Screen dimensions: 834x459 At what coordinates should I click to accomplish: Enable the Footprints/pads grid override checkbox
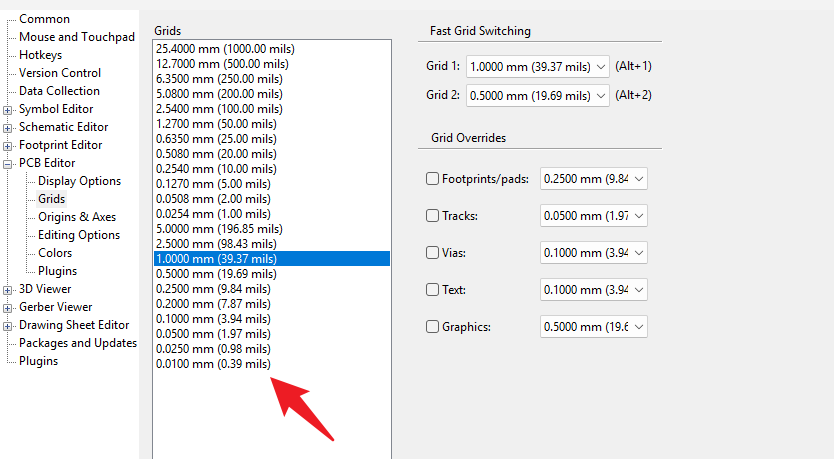433,179
